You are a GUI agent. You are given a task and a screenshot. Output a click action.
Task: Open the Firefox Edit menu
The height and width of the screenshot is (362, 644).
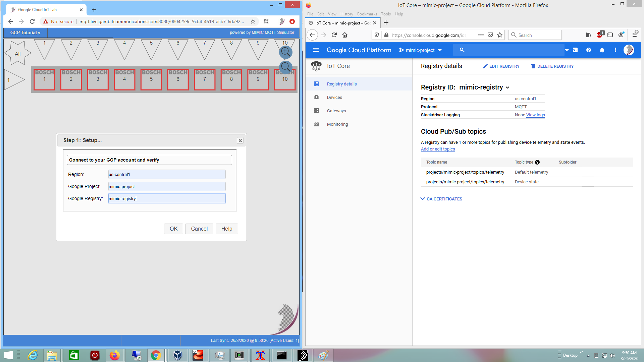(321, 14)
